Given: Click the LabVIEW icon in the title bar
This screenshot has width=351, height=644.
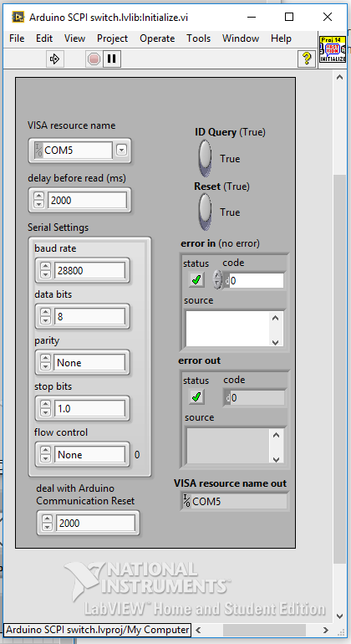Looking at the screenshot, I should 18,17.
